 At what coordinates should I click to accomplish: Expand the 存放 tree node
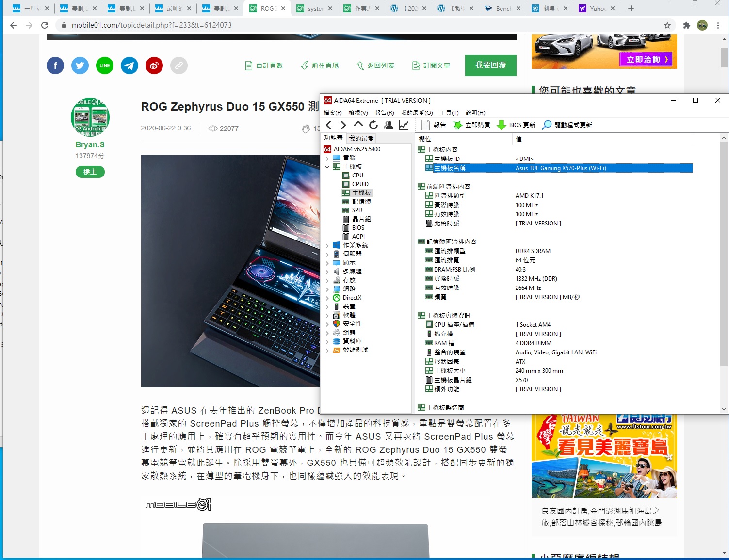[327, 280]
